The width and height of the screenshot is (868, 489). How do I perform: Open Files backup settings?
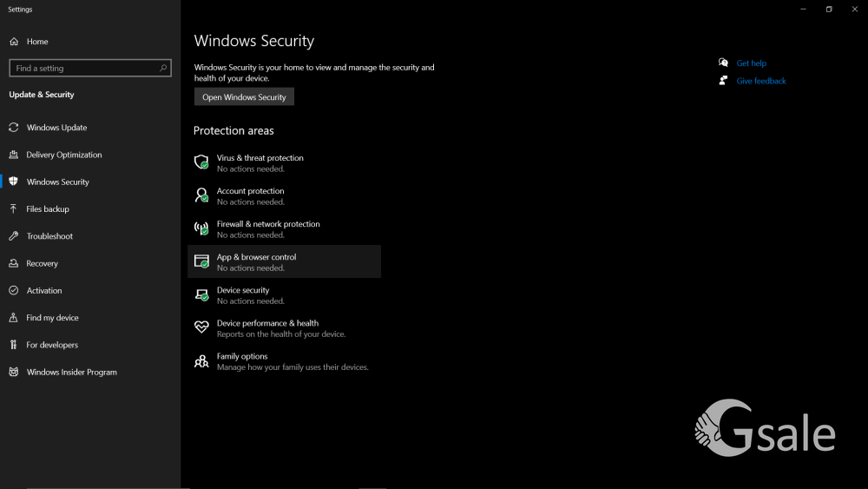tap(48, 208)
